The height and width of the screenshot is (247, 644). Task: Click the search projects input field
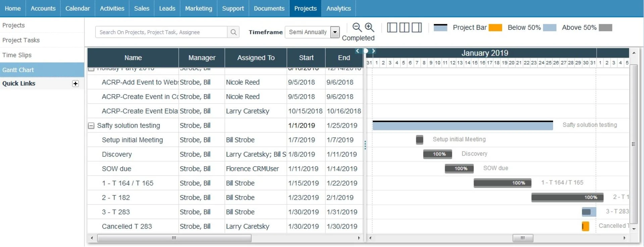(161, 32)
